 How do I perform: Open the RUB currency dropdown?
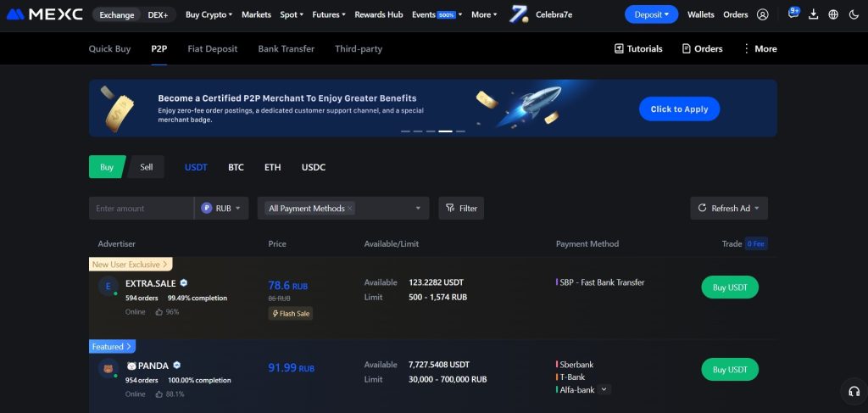pyautogui.click(x=221, y=208)
